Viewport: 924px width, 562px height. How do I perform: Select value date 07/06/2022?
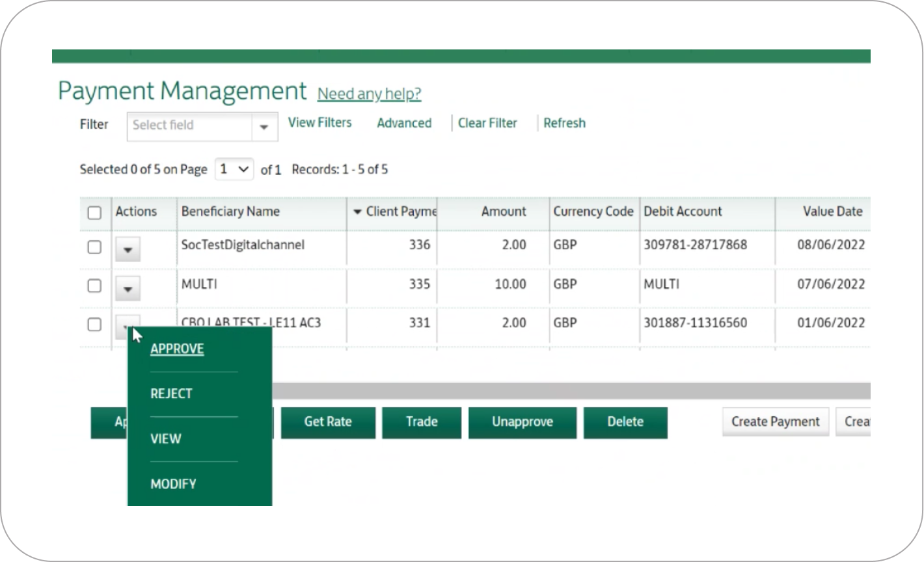coord(831,284)
